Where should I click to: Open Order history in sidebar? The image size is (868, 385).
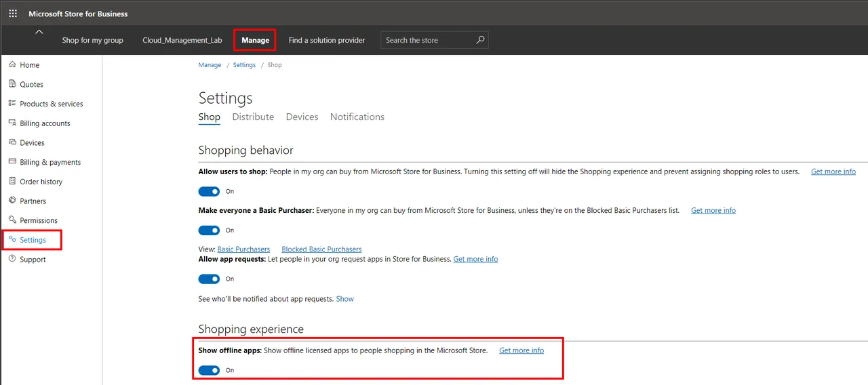pyautogui.click(x=41, y=182)
